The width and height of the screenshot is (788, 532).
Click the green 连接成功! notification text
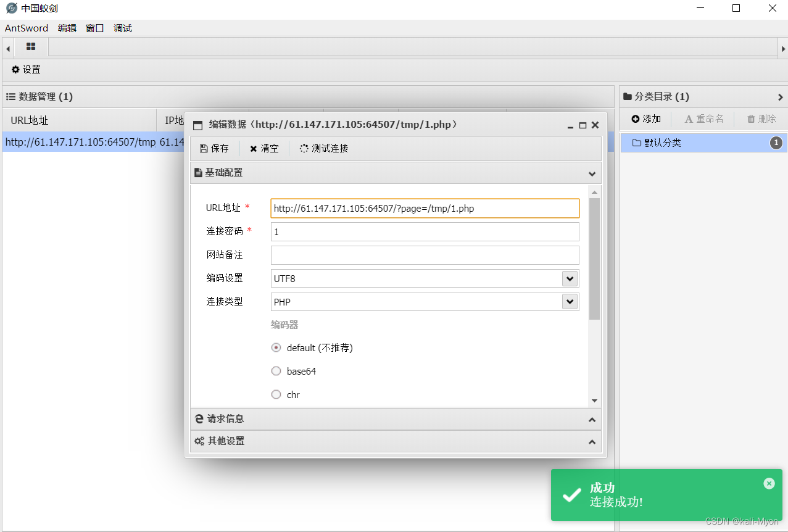tap(616, 502)
